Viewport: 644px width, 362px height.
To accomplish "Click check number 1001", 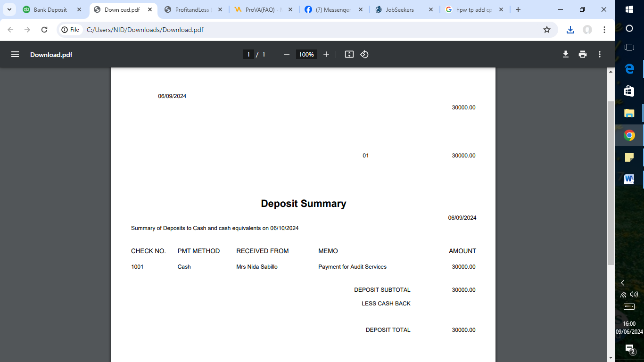I will [x=137, y=267].
